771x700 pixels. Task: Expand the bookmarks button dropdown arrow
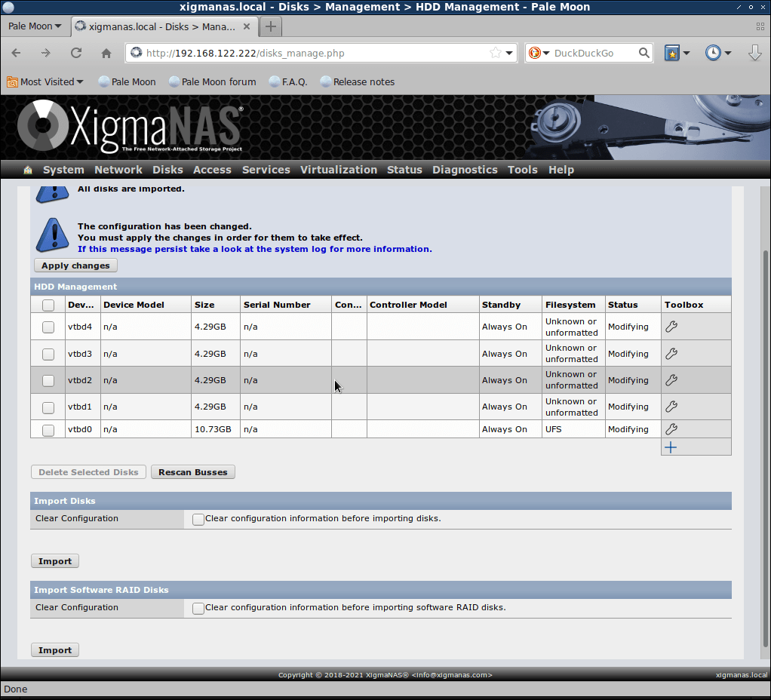click(x=687, y=53)
